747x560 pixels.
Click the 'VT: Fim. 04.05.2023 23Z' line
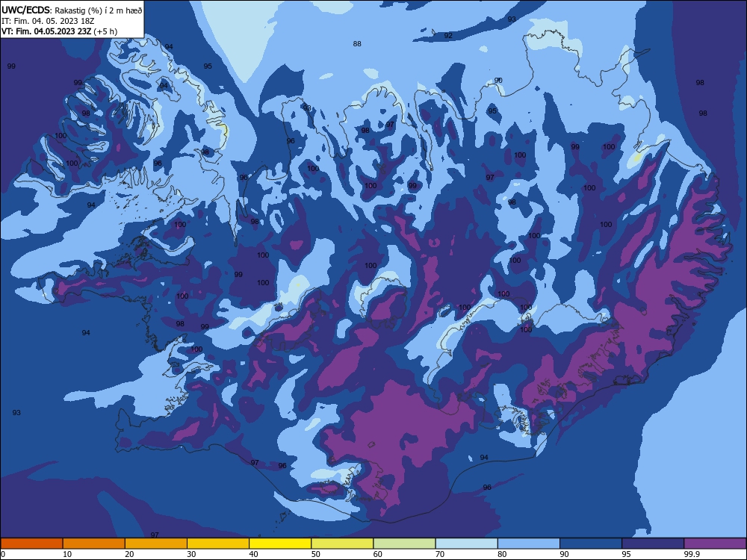[x=46, y=31]
